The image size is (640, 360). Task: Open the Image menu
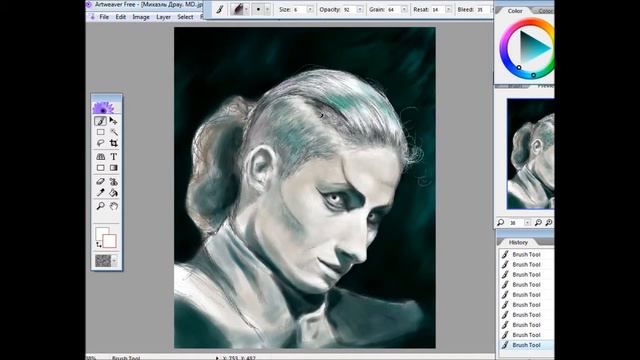(141, 17)
